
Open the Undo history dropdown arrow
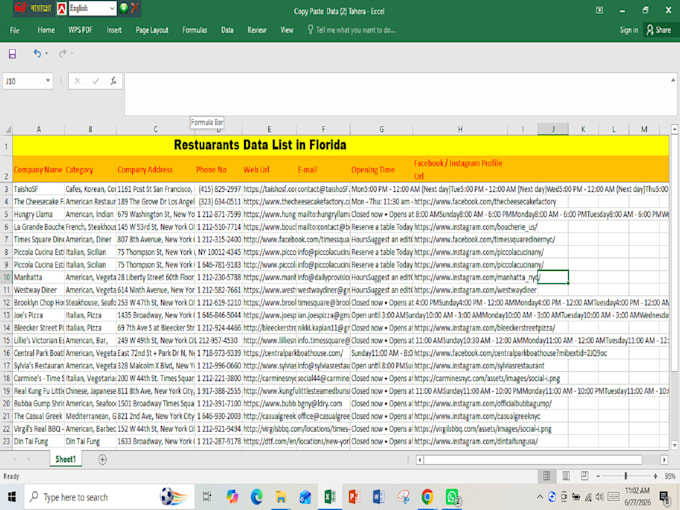[46, 54]
